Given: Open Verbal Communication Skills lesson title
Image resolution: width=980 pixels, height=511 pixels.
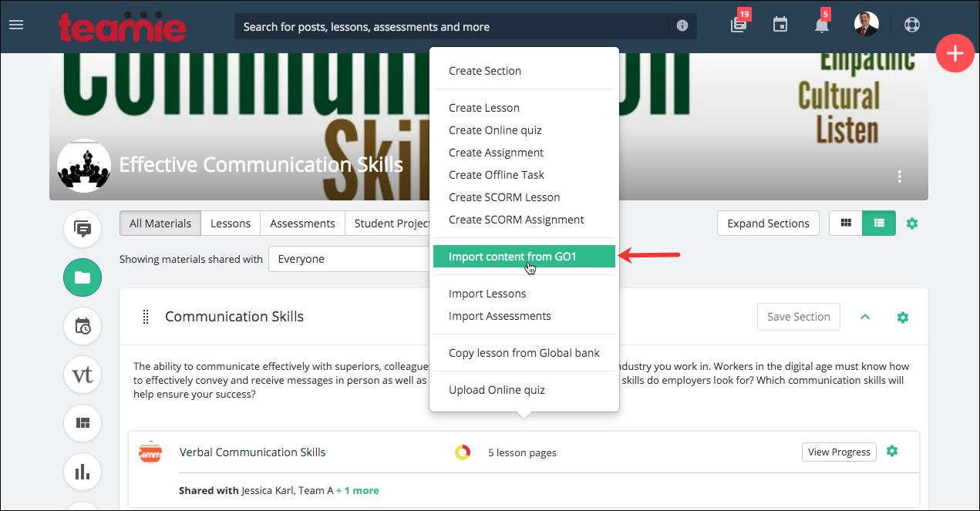Looking at the screenshot, I should click(253, 452).
